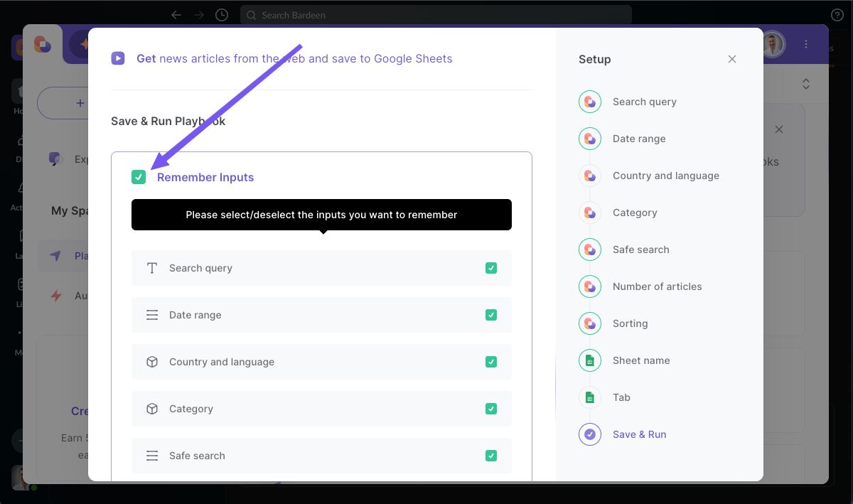Go to Country and language setup step
853x504 pixels.
665,176
